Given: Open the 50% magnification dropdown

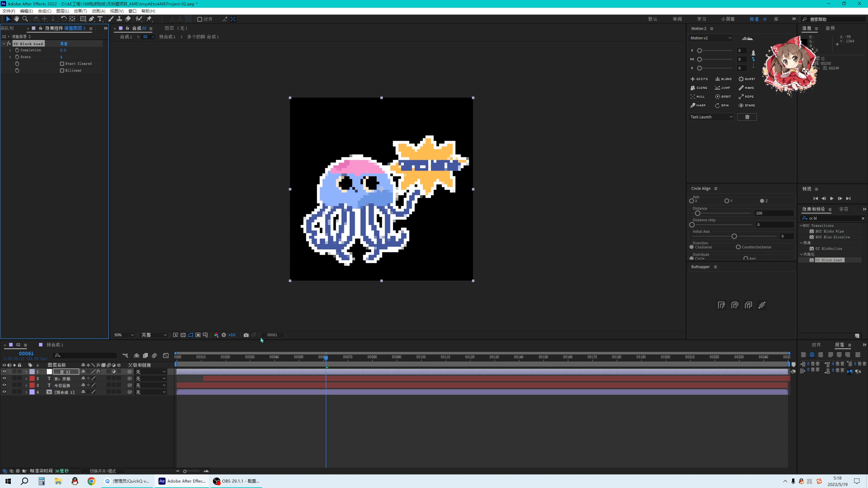Looking at the screenshot, I should [x=124, y=335].
